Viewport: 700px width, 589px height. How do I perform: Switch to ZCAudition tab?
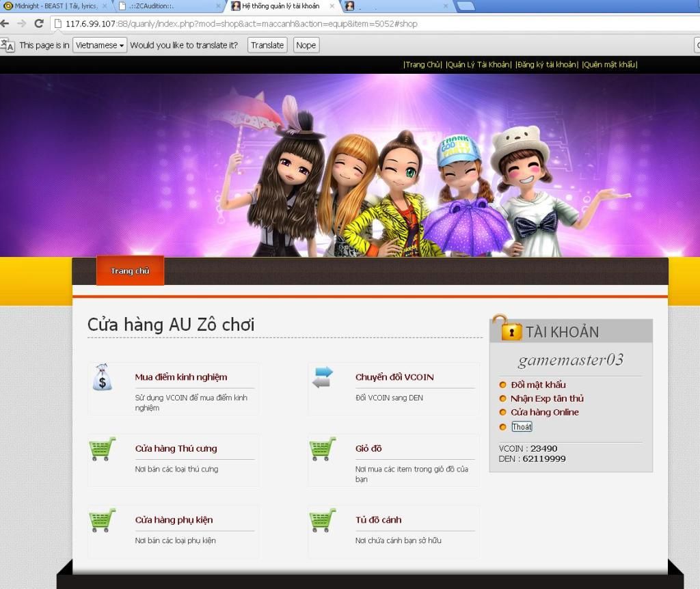point(169,5)
